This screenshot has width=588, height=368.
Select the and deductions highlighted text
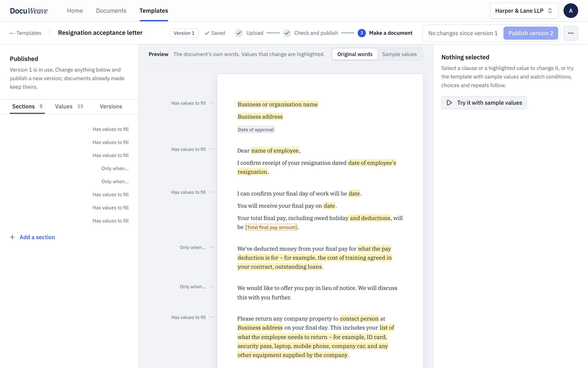(x=370, y=218)
